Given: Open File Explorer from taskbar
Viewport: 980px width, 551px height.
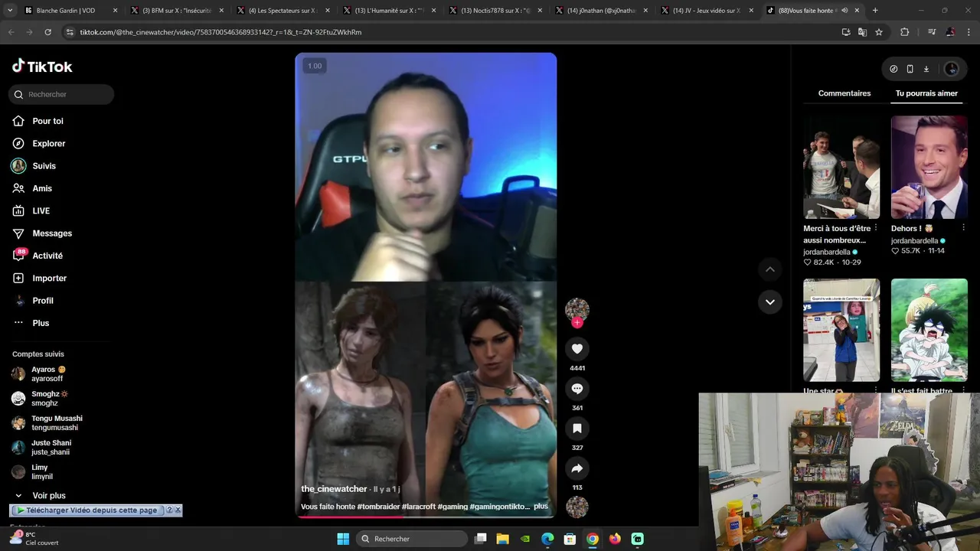Looking at the screenshot, I should point(502,539).
